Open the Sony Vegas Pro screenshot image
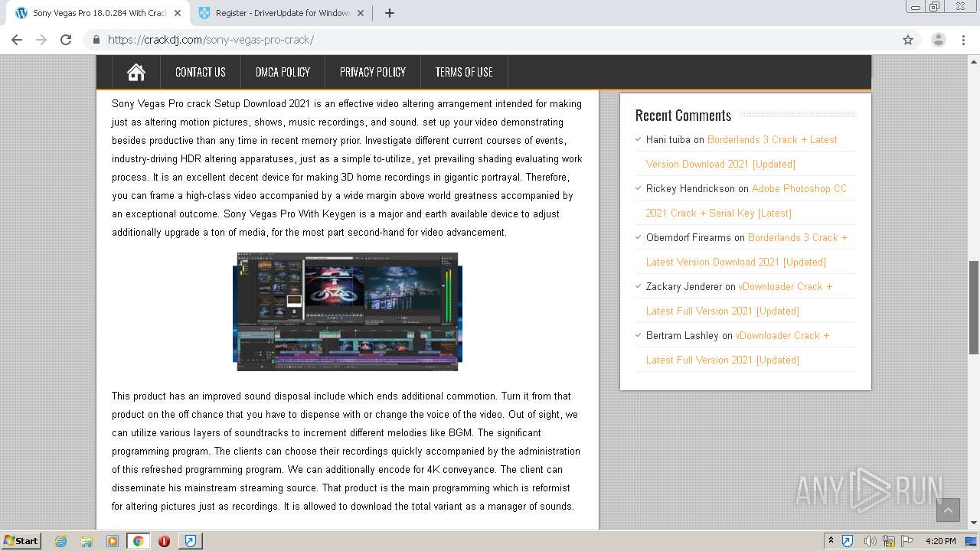Image resolution: width=980 pixels, height=551 pixels. pos(348,311)
